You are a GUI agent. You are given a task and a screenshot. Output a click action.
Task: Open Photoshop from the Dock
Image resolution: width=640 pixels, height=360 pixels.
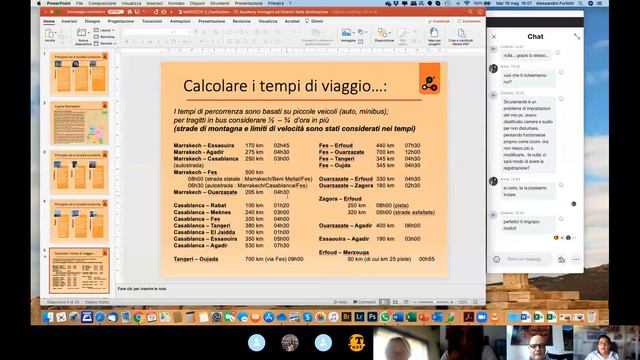pos(372,317)
